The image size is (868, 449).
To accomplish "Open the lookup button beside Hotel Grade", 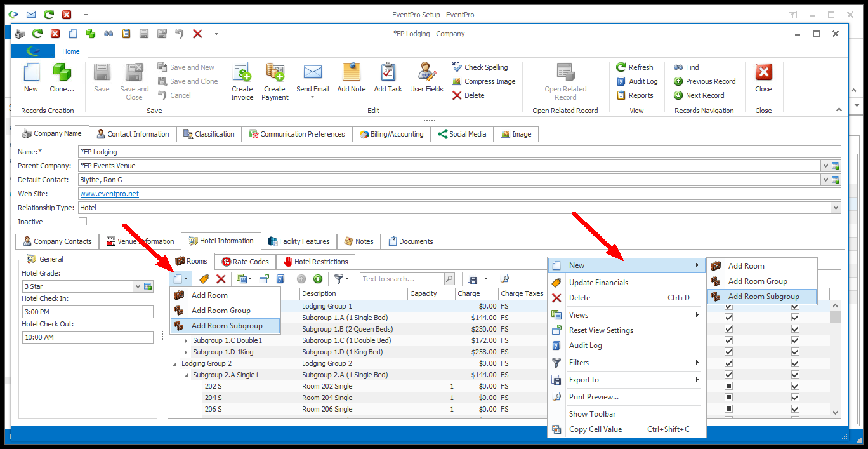I will pos(148,286).
